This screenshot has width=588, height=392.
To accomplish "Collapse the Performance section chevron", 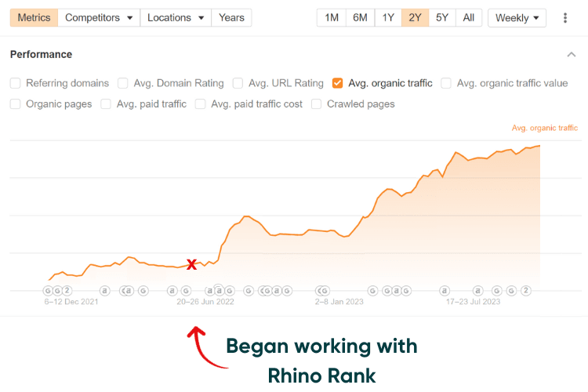I will tap(571, 55).
